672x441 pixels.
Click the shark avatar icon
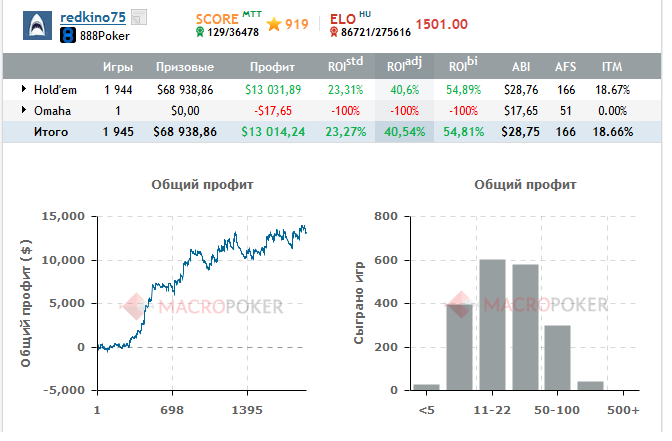pos(37,26)
